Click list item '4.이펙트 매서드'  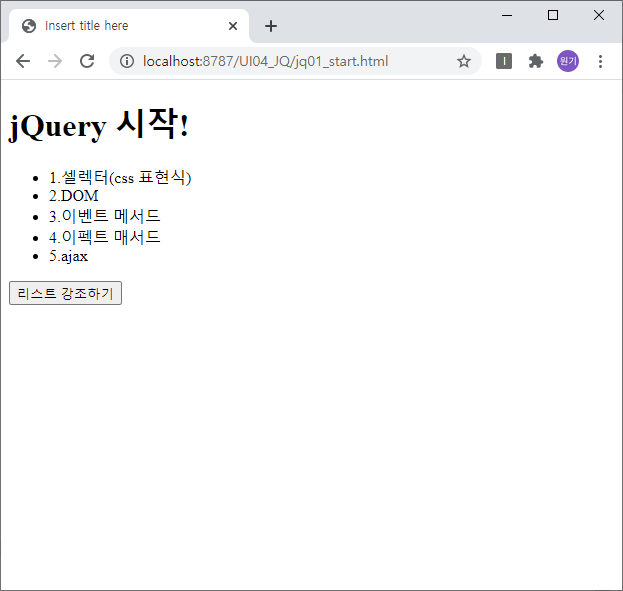click(104, 237)
